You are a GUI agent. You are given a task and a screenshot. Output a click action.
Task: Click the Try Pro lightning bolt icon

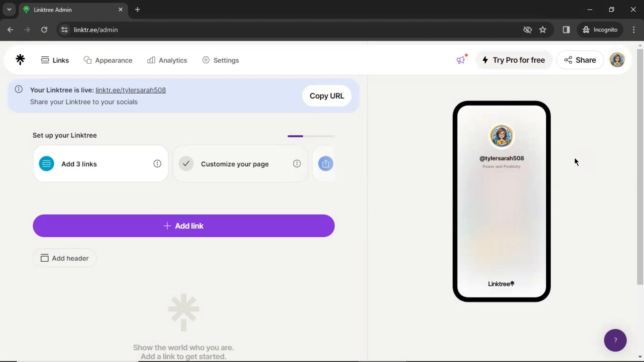point(485,60)
